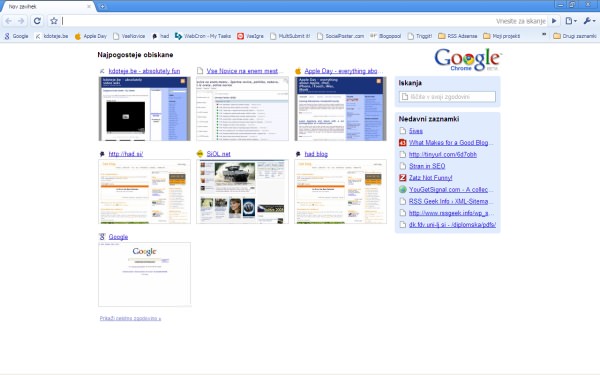Screen dimensions: 600x375
Task: Open Drugi zaznamki bookmarks folder
Action: click(x=575, y=36)
